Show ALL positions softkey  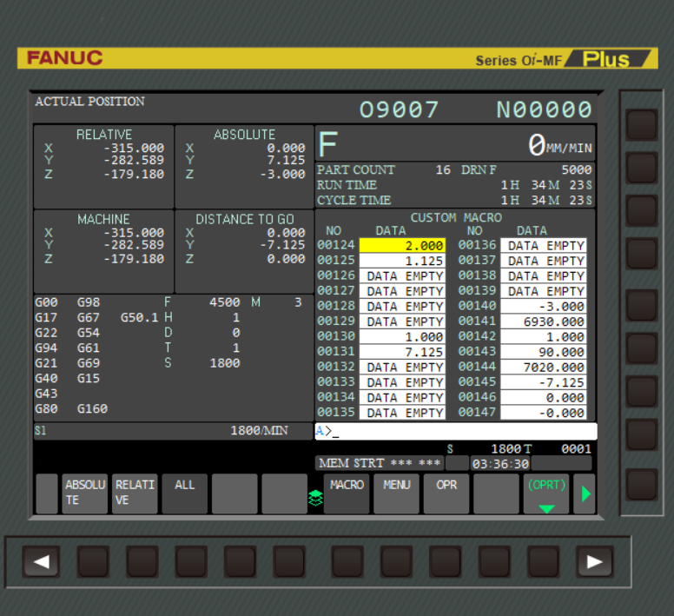tap(185, 493)
